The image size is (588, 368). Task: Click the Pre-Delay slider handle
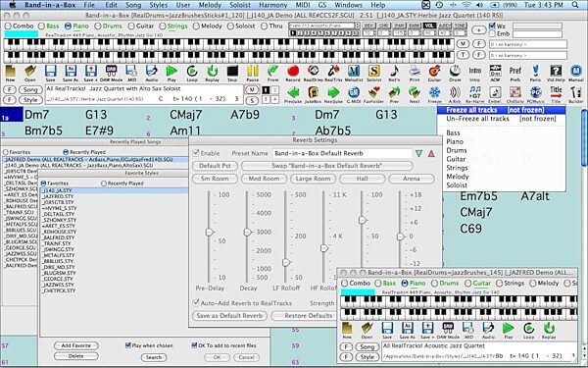coord(210,232)
